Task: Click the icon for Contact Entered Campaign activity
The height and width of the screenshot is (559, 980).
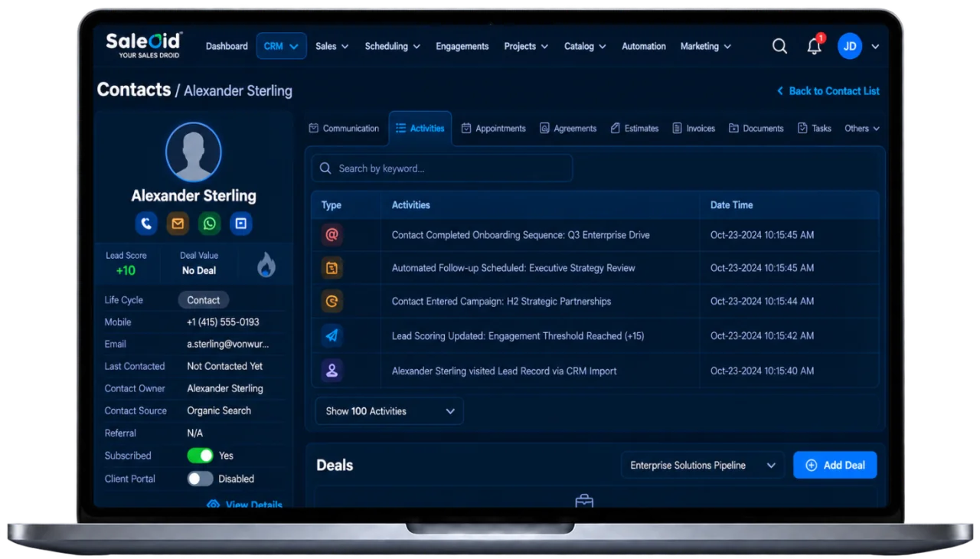Action: point(332,302)
